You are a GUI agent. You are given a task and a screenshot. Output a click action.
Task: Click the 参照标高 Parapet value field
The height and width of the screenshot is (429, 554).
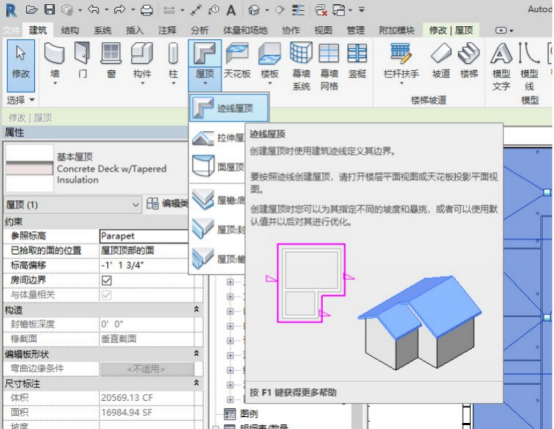pos(144,236)
